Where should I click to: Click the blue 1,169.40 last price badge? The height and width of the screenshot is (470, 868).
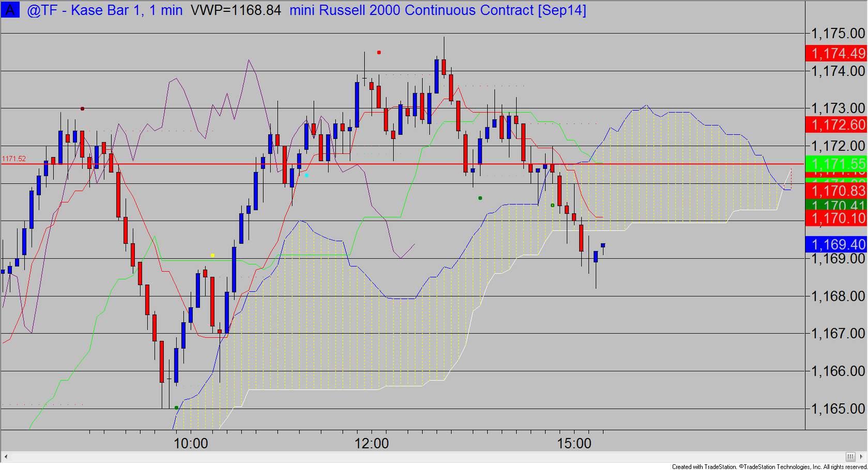pyautogui.click(x=836, y=245)
